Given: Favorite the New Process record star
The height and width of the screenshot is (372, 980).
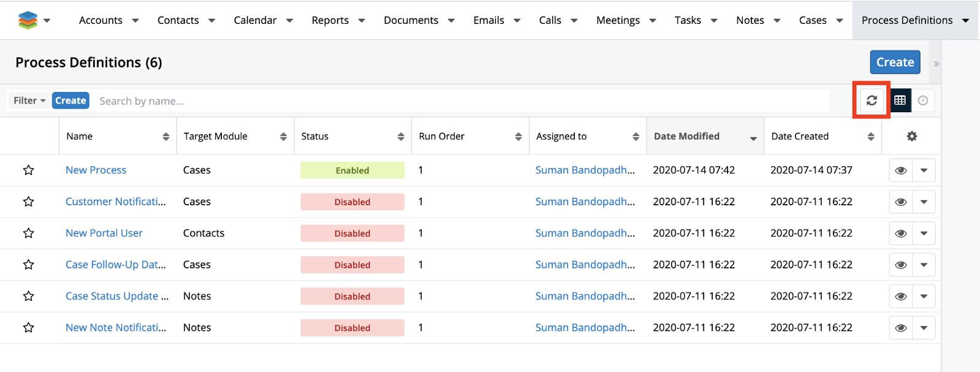Looking at the screenshot, I should [28, 170].
